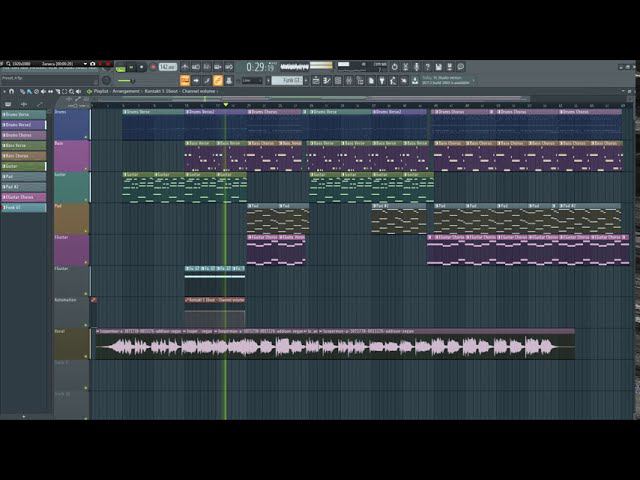Viewport: 640px width, 480px height.
Task: Mute the Vocal track via its green switch
Action: click(86, 356)
